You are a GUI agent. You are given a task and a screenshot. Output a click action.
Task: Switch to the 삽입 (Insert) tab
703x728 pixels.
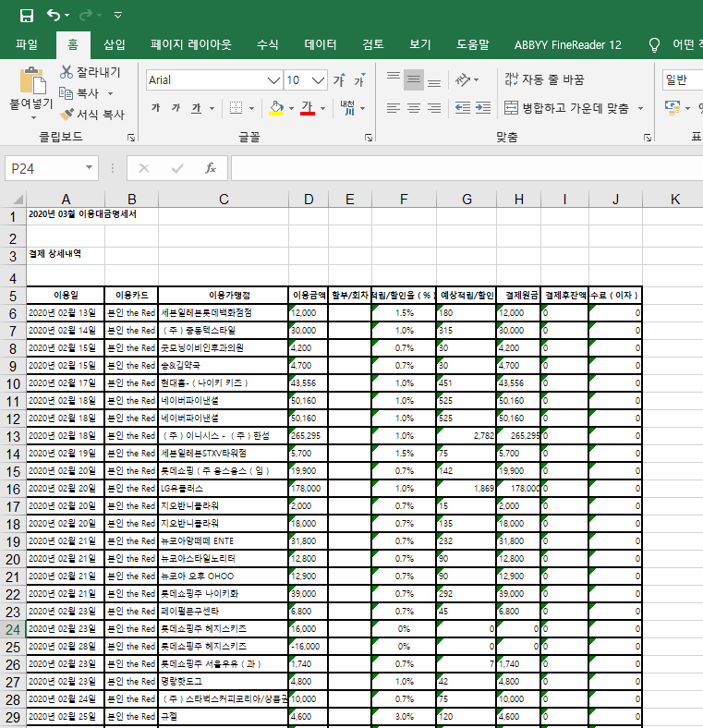click(115, 44)
